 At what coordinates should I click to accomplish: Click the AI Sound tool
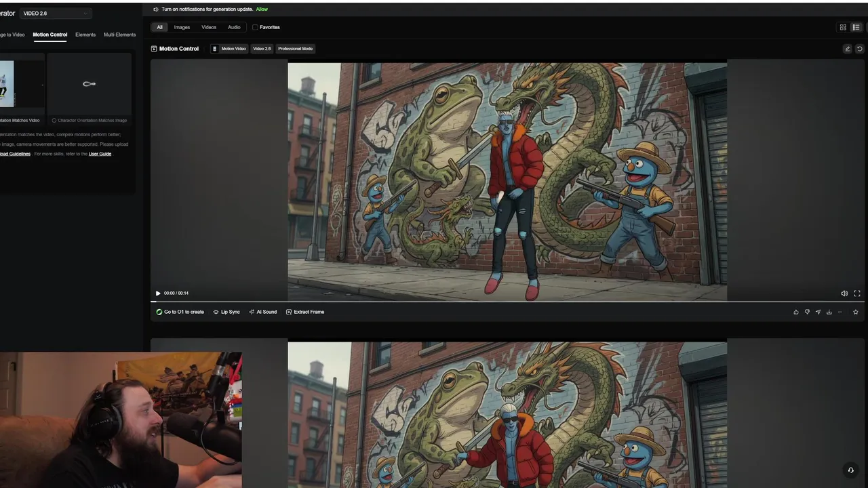[x=263, y=312]
